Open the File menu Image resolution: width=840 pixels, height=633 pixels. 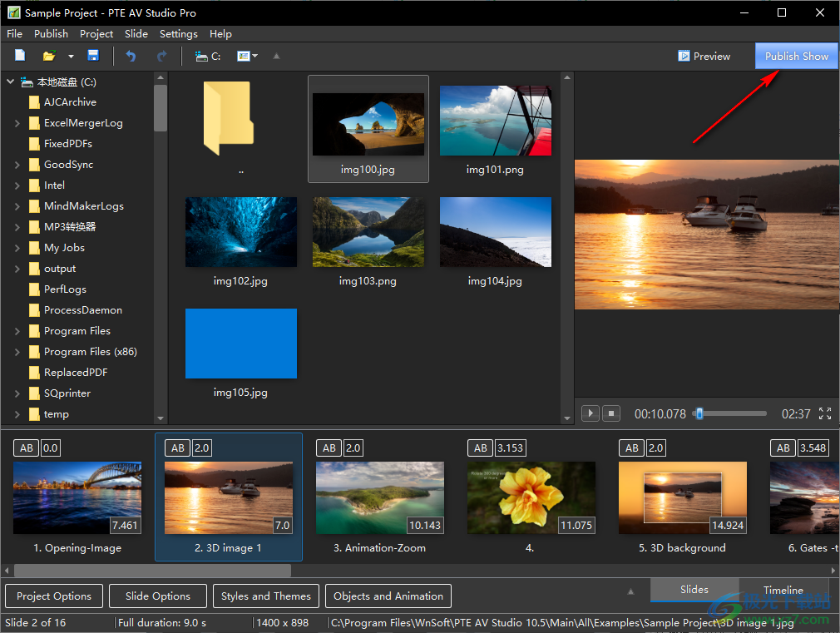14,34
